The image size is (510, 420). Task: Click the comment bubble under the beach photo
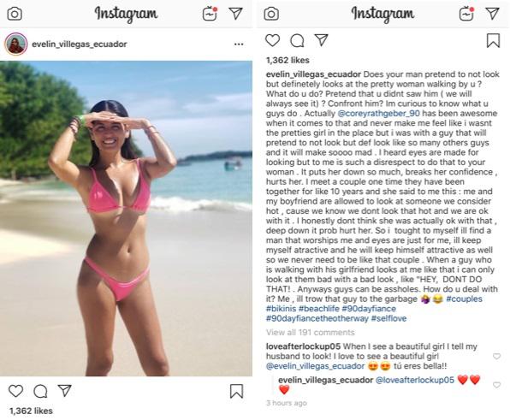41,391
